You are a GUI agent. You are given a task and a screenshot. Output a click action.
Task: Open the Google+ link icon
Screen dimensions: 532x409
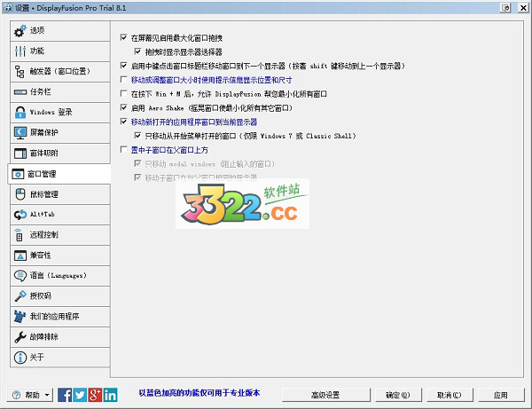point(95,395)
